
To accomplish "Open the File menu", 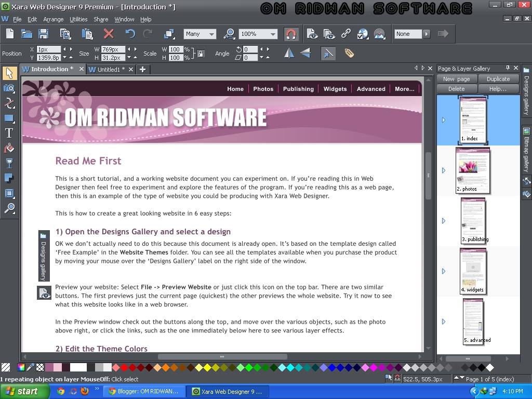I will pyautogui.click(x=17, y=19).
